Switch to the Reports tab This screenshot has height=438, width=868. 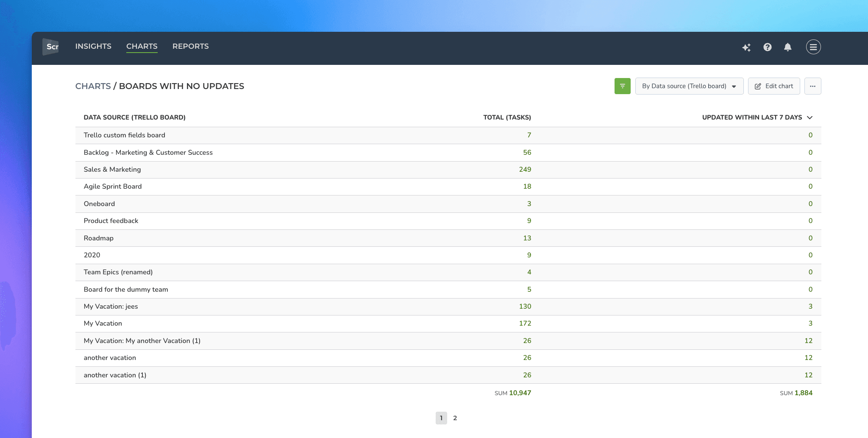(x=190, y=46)
